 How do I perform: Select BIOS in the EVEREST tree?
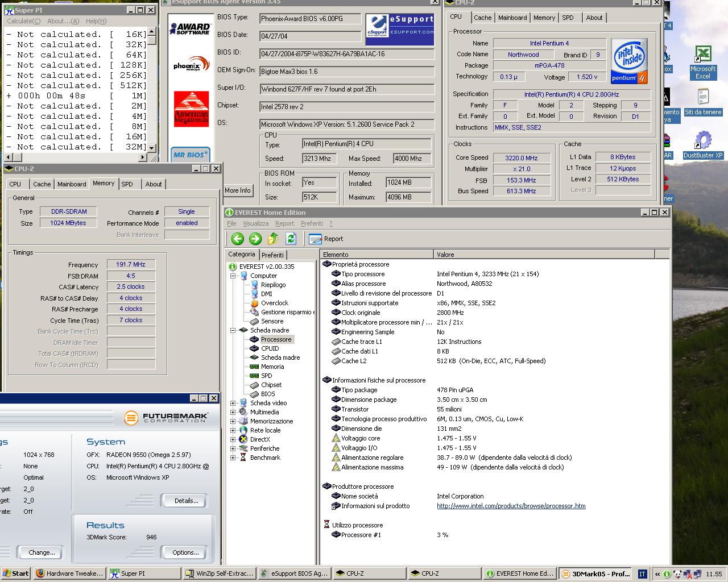pos(267,394)
